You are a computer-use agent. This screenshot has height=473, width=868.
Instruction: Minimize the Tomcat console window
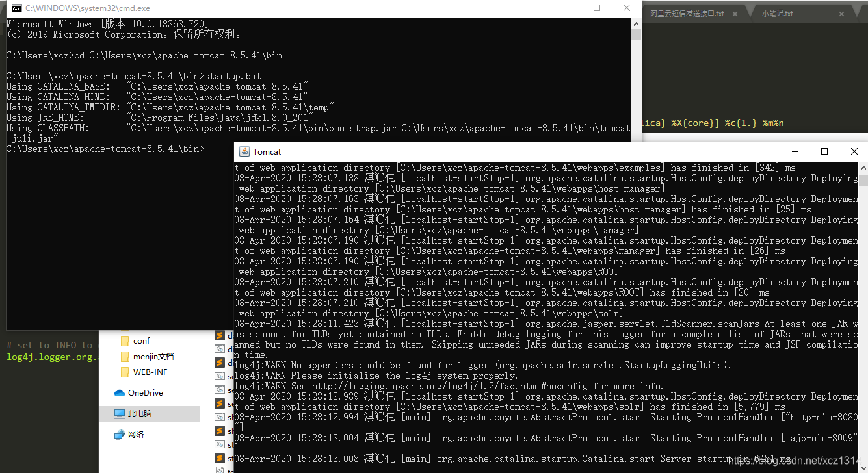(x=794, y=151)
